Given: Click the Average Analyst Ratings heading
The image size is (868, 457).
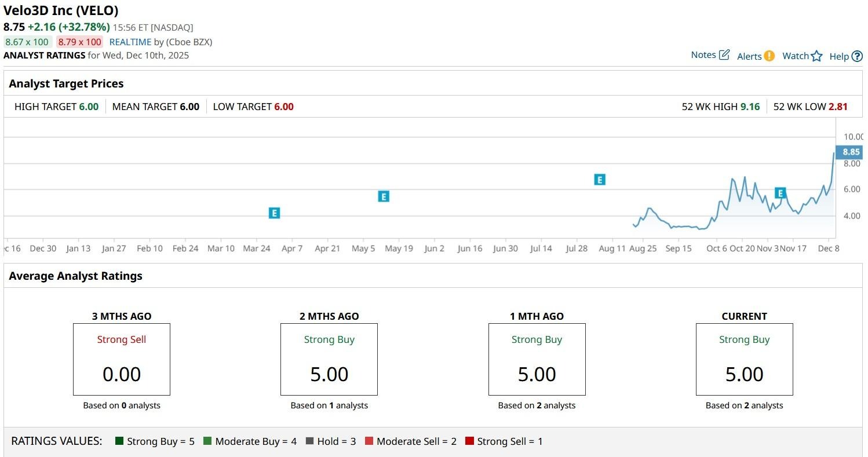Looking at the screenshot, I should [75, 276].
